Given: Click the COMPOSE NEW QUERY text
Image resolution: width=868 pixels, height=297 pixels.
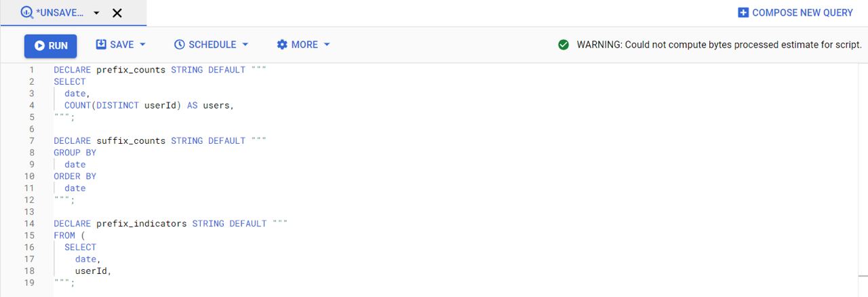Looking at the screenshot, I should 802,13.
